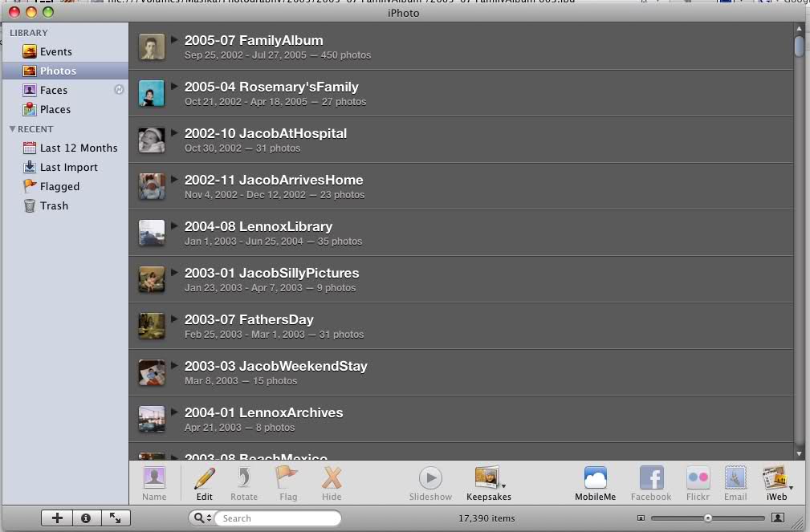Select the 2005-07 FamilyAlbum title text
This screenshot has width=810, height=532.
pyautogui.click(x=254, y=40)
